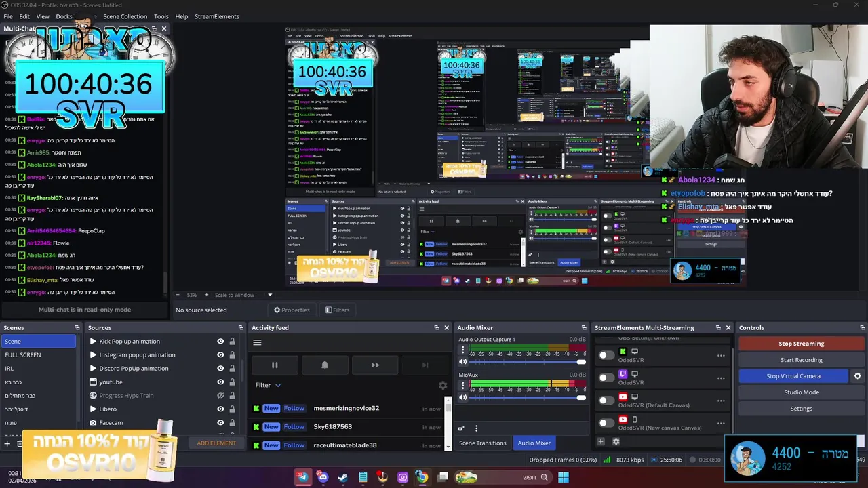Screen dimensions: 868x488
Task: Float the Sources dock
Action: pos(241,328)
